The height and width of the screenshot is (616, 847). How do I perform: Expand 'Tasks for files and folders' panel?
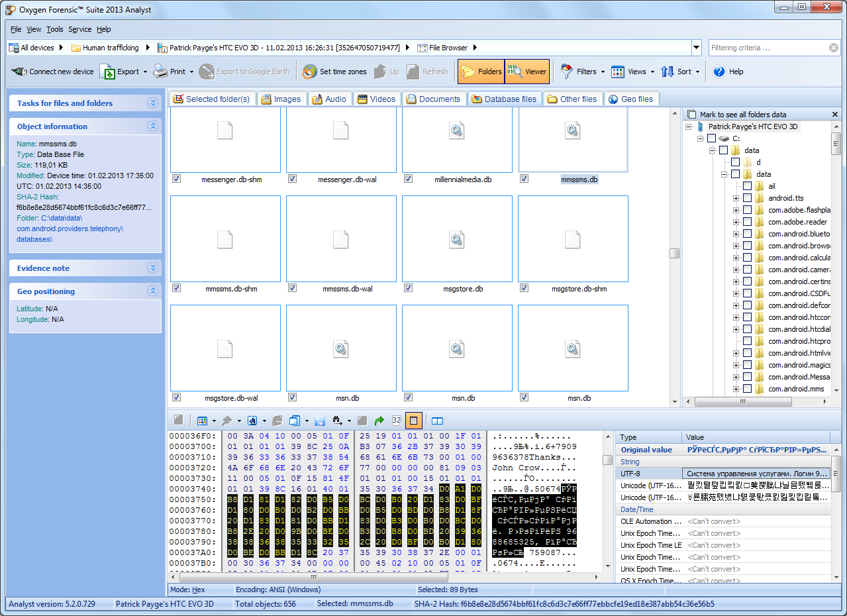pos(153,103)
